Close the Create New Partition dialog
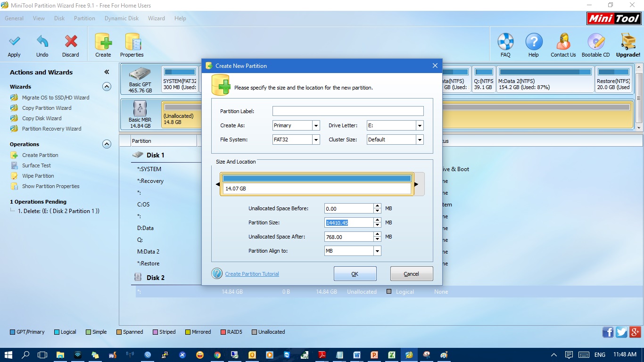This screenshot has width=644, height=362. 435,66
